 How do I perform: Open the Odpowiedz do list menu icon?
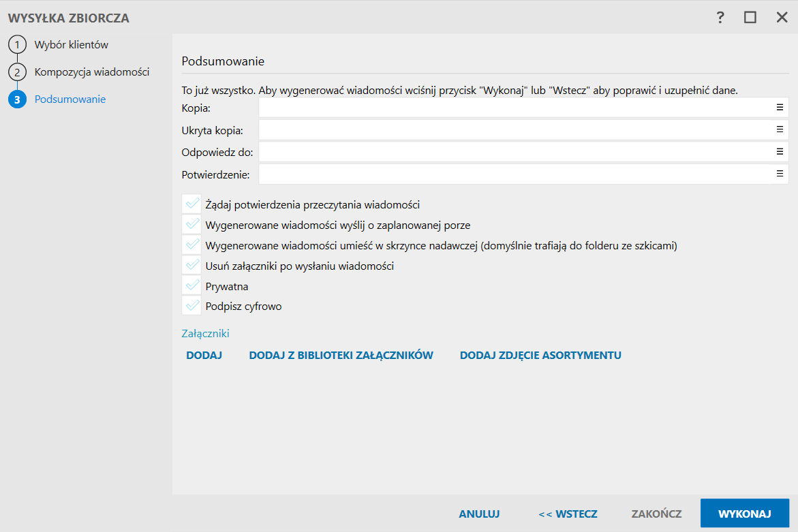(780, 151)
